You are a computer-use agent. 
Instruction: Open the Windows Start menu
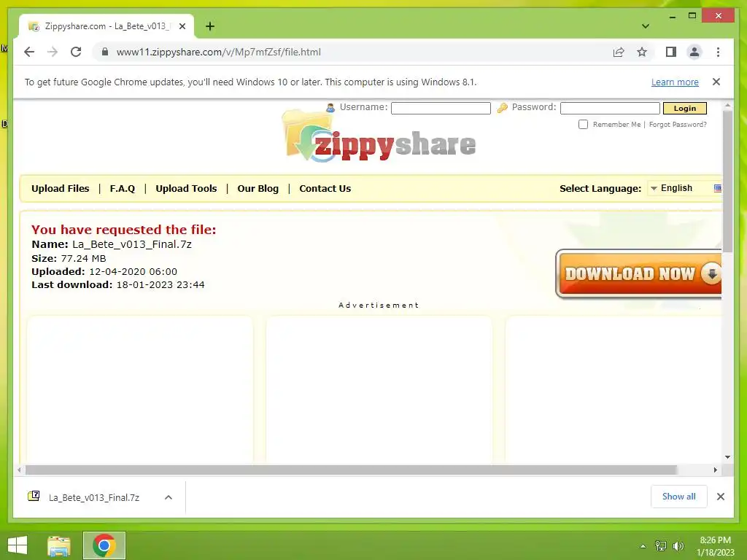tap(18, 545)
